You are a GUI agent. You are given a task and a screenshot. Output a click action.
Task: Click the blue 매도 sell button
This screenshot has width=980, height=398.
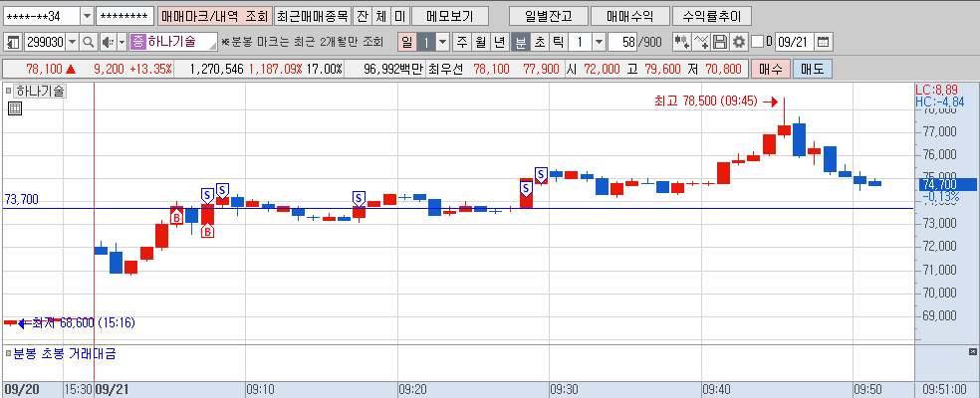tap(813, 69)
